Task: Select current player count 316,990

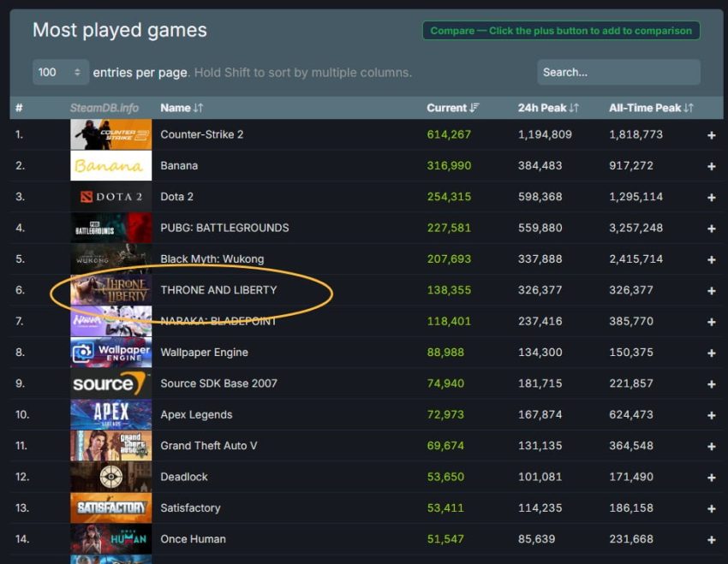Action: tap(449, 165)
